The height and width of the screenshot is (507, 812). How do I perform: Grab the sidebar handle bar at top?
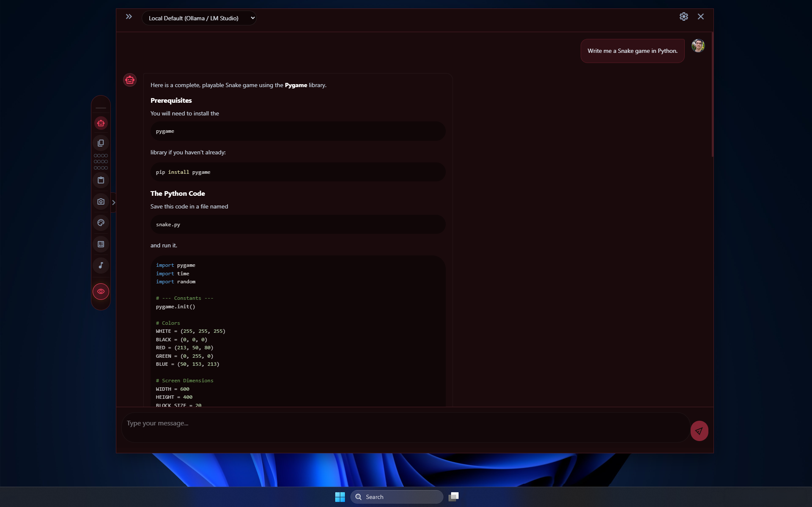[x=101, y=108]
